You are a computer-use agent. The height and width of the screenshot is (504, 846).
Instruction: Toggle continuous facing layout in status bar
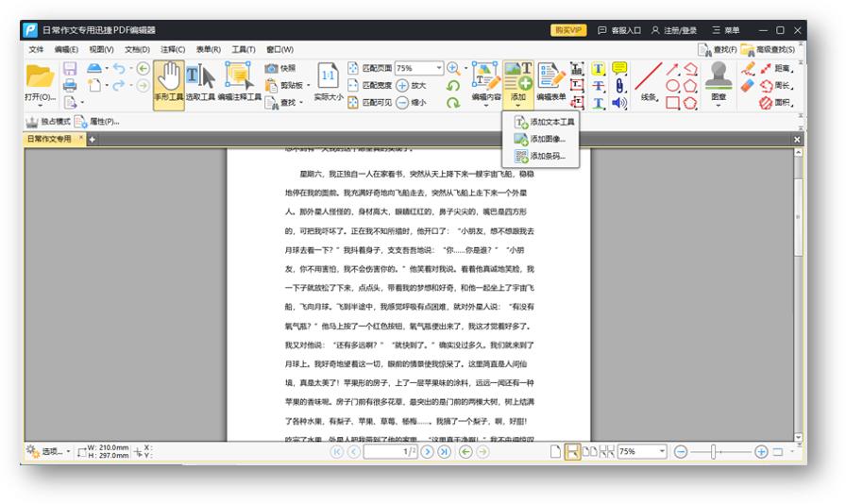606,451
